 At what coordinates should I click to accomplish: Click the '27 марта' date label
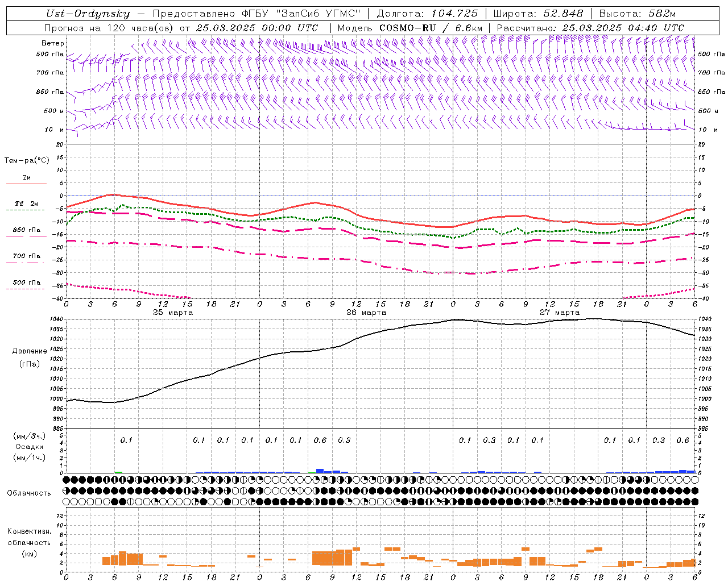[x=560, y=313]
